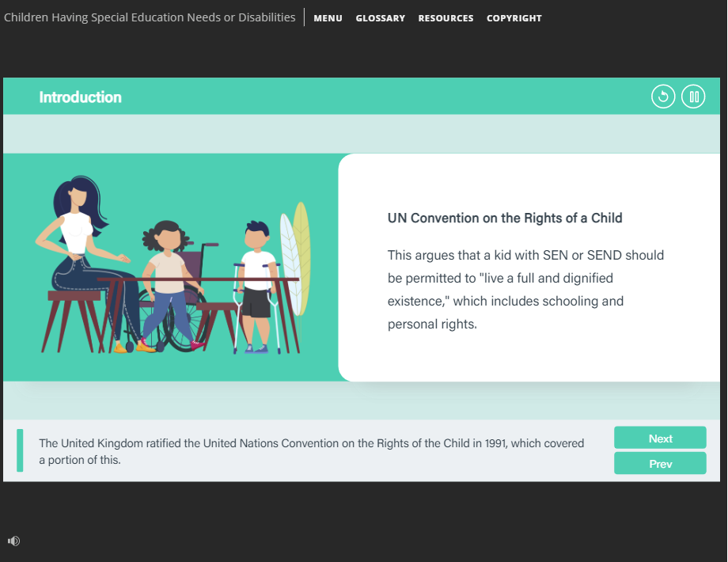Click the caption about United Kingdom ratification
The width and height of the screenshot is (728, 562).
tap(312, 451)
